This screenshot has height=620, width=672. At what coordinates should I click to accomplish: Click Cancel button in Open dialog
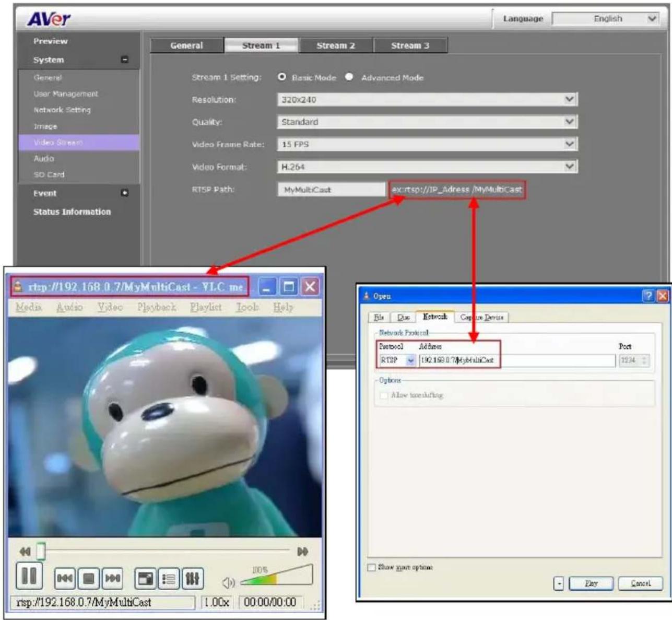tap(641, 583)
